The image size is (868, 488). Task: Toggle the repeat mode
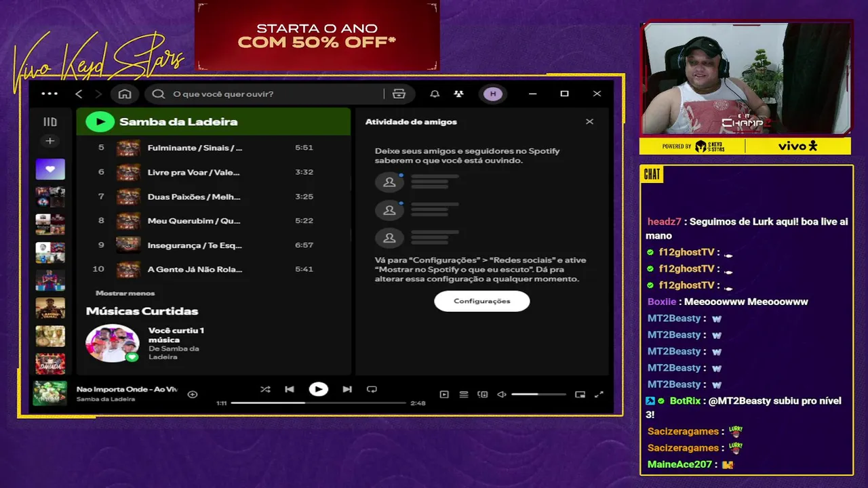point(372,389)
